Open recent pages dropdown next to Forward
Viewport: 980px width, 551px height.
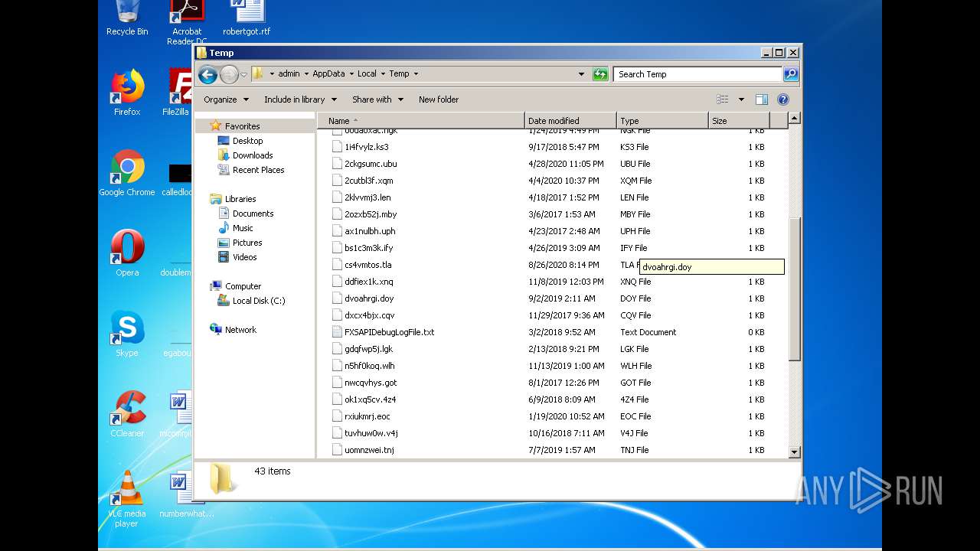243,74
